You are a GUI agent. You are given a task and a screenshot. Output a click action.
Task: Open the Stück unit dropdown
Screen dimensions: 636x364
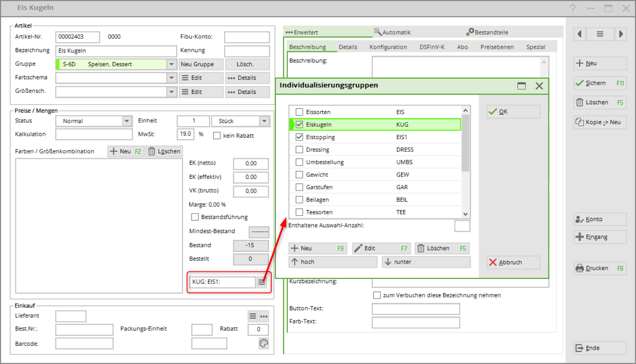point(264,121)
